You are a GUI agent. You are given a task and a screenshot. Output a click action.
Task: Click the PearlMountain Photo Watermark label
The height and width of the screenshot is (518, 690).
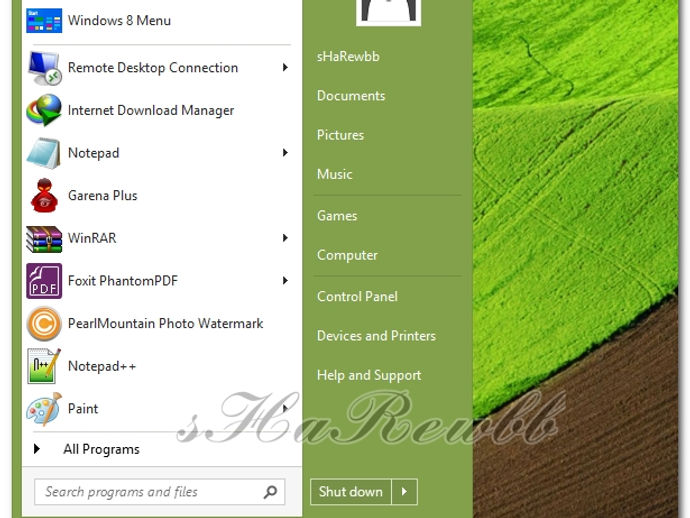(x=165, y=323)
